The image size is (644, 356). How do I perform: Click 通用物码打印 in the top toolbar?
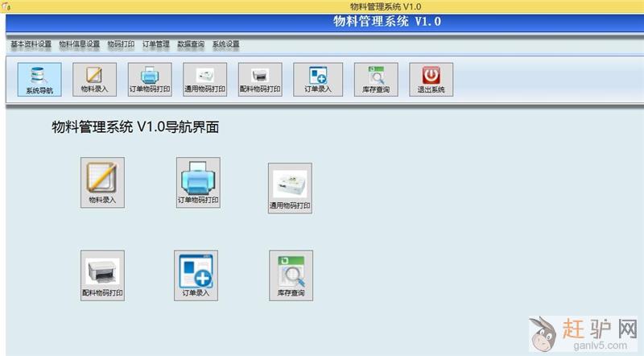point(205,80)
